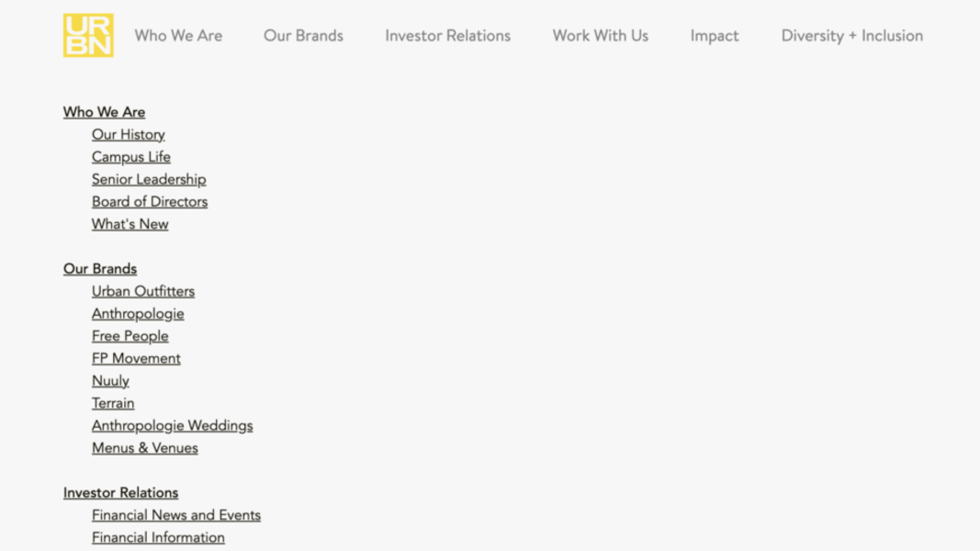
Task: View the Campus Life page
Action: 130,157
